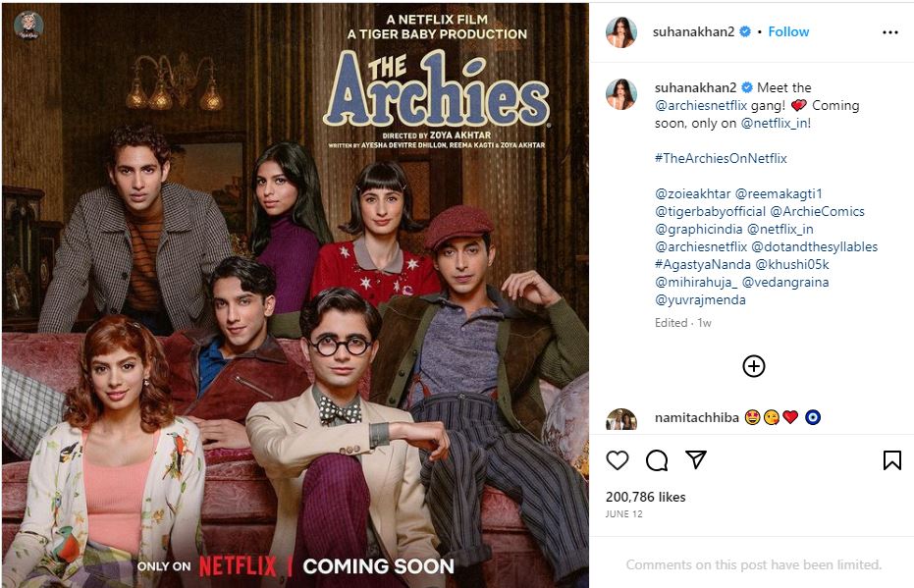Open the @yuvrajmenda mention
This screenshot has height=588, width=914.
coord(700,300)
